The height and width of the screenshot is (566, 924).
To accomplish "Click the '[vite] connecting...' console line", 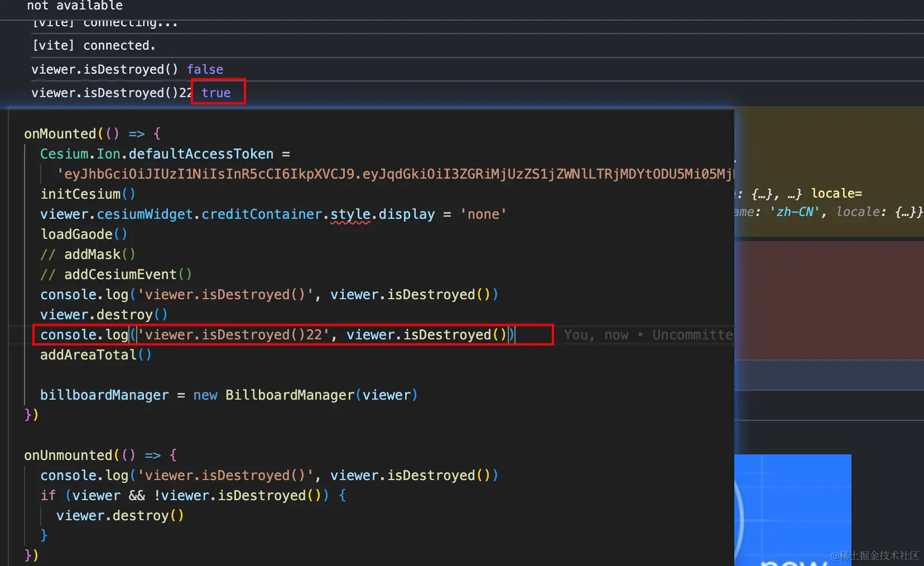I will coord(105,22).
